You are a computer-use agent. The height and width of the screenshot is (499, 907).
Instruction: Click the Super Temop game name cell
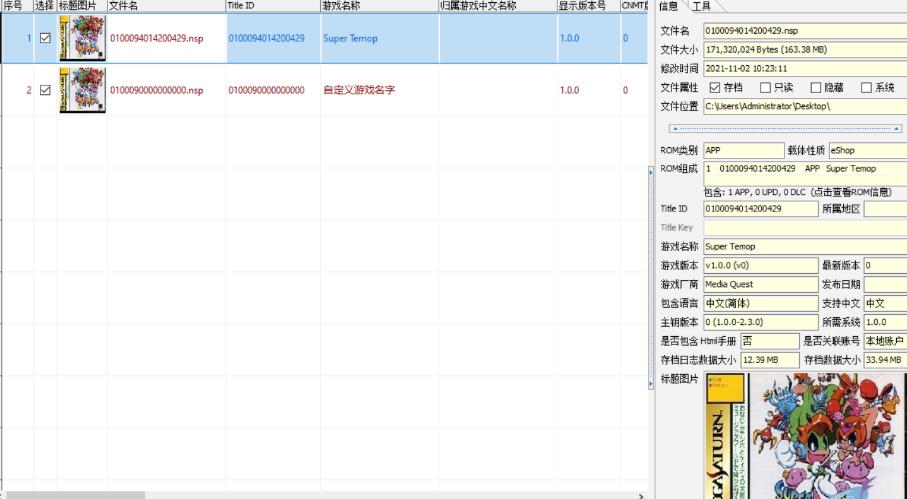350,39
